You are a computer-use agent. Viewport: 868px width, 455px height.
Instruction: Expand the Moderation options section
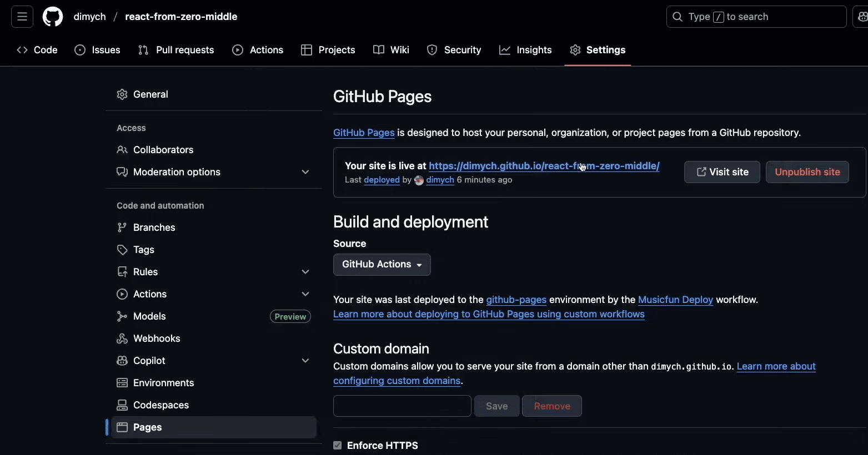[305, 172]
